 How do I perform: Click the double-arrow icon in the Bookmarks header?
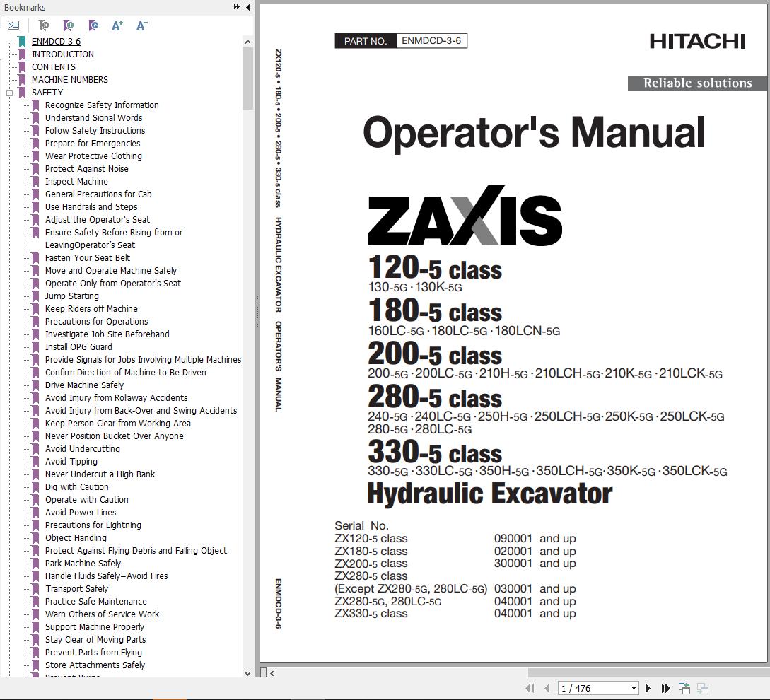pyautogui.click(x=237, y=7)
